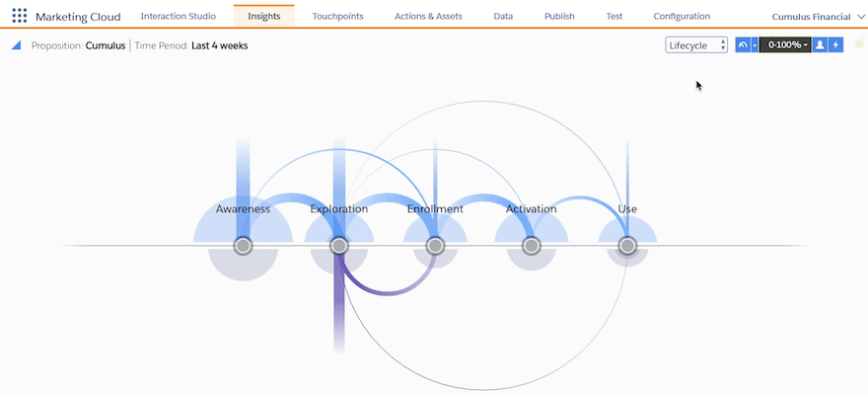
Task: Click the Enrollment stage label
Action: click(x=435, y=209)
